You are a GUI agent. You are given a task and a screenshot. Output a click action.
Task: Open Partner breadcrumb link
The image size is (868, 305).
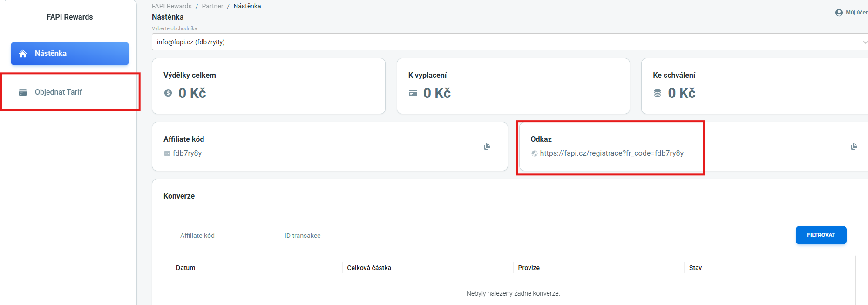click(x=212, y=6)
